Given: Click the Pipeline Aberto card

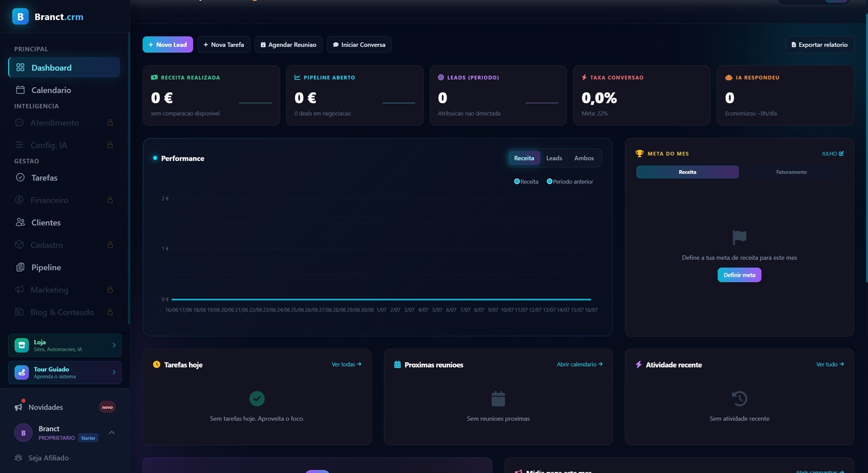Looking at the screenshot, I should (x=355, y=95).
